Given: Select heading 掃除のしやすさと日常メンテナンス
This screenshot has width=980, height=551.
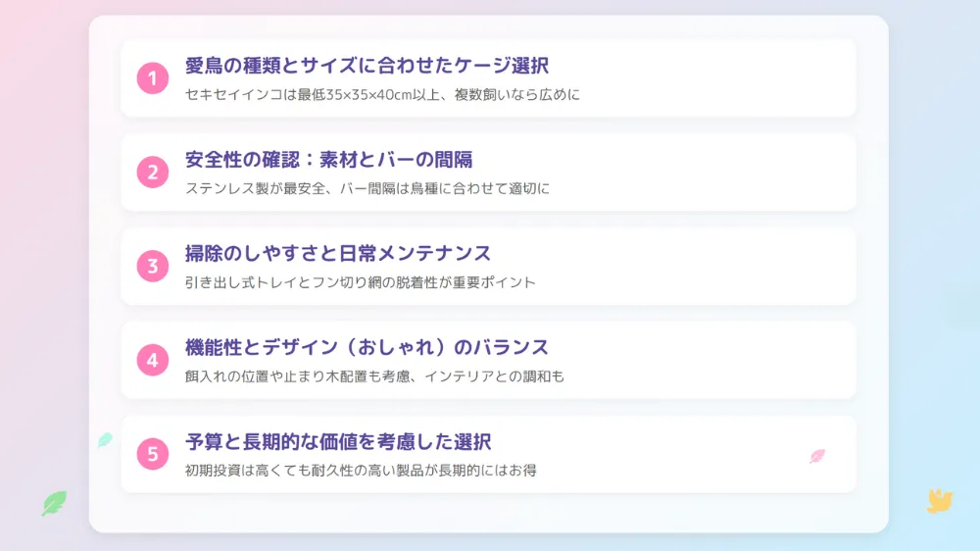Looking at the screenshot, I should 338,253.
